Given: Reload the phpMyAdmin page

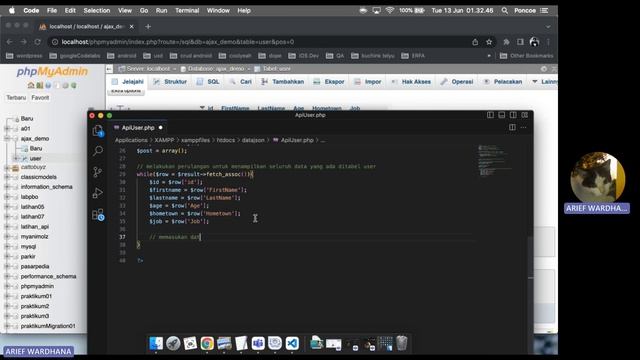Looking at the screenshot, I should click(x=37, y=42).
